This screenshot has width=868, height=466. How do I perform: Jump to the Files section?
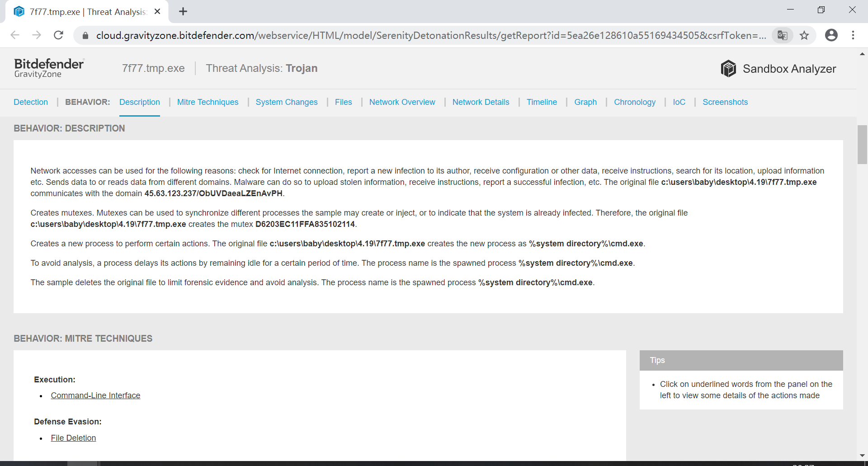pos(344,102)
